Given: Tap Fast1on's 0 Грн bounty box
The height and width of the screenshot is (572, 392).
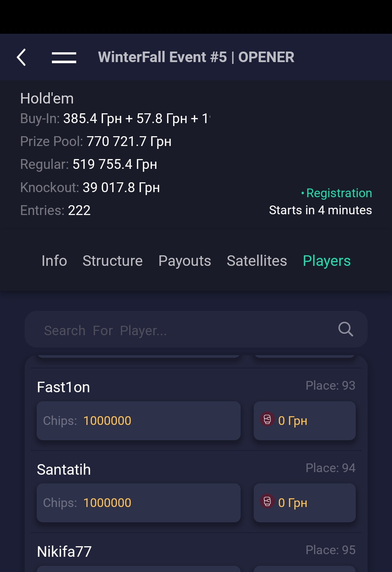Looking at the screenshot, I should (305, 421).
